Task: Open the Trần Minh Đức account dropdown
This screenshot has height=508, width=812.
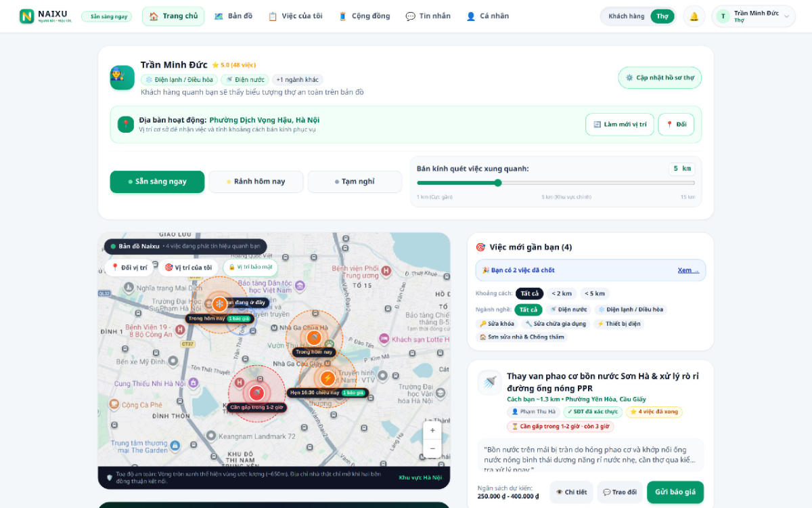Action: point(753,16)
